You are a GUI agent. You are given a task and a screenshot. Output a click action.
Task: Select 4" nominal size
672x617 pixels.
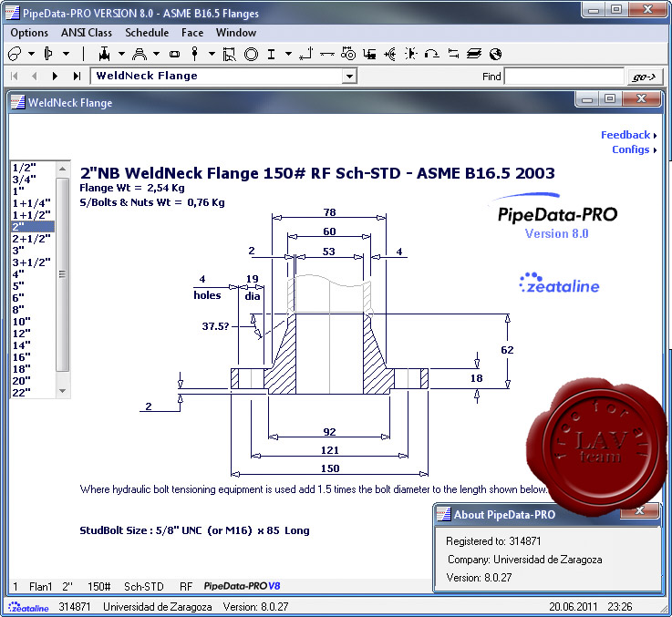(33, 273)
